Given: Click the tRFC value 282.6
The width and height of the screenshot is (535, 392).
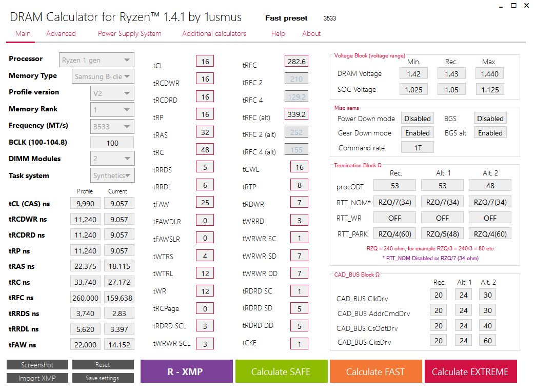Looking at the screenshot, I should click(296, 62).
